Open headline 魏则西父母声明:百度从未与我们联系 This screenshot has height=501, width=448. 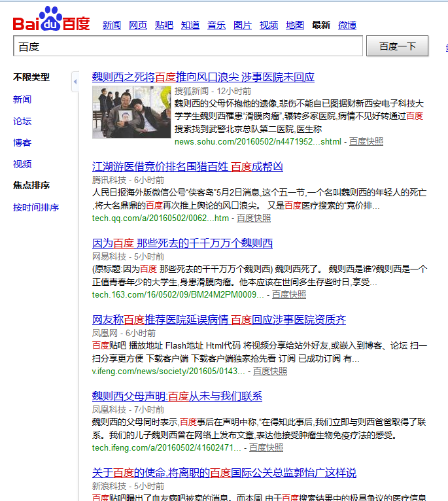(x=177, y=396)
